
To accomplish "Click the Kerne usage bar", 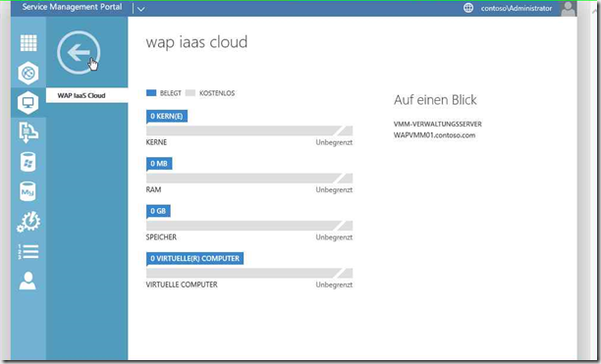I will tap(249, 130).
